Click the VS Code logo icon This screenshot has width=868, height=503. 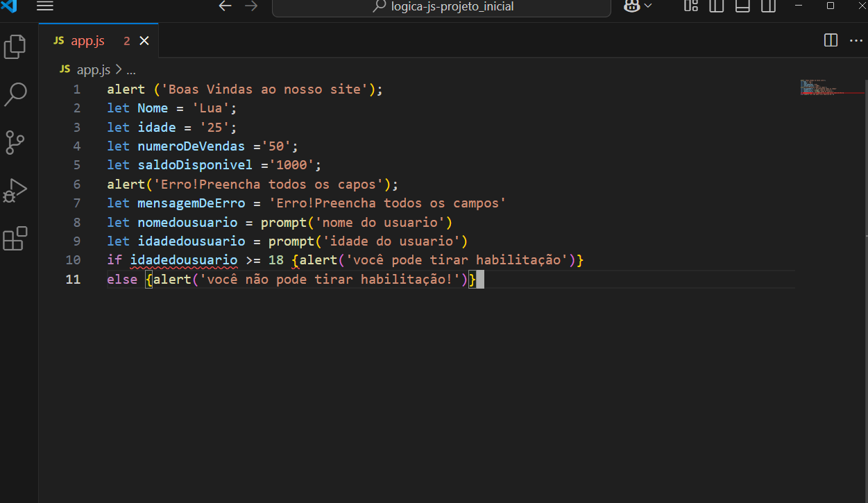[8, 6]
